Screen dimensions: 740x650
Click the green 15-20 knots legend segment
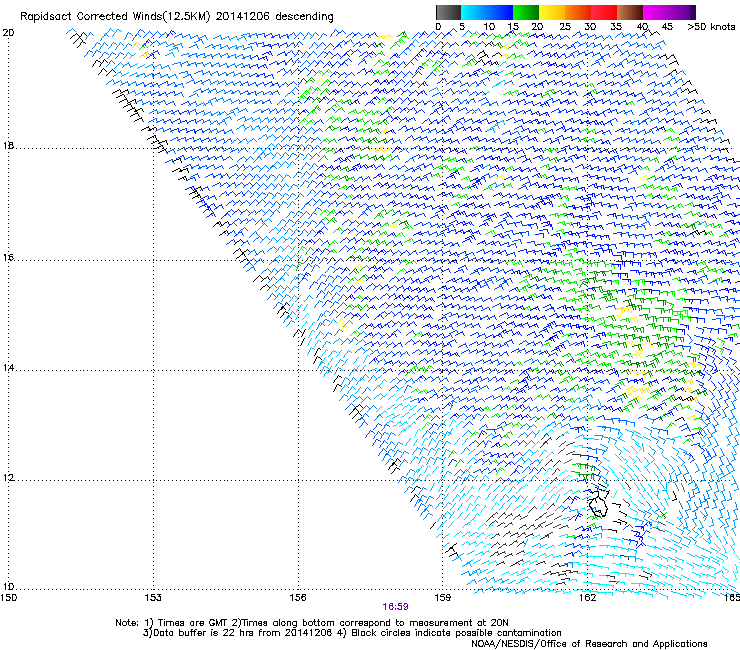(x=526, y=12)
